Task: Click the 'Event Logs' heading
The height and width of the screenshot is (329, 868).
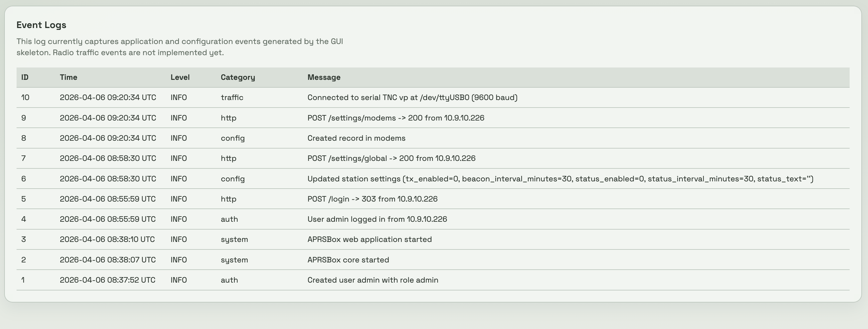Action: point(41,25)
